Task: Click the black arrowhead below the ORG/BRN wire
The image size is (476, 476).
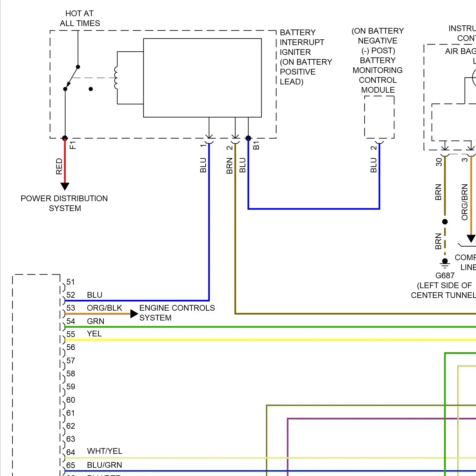Action: pos(471,239)
